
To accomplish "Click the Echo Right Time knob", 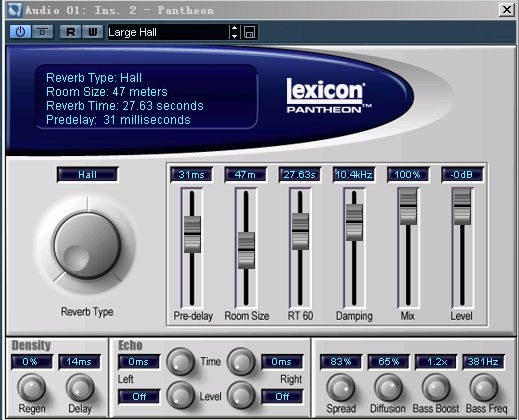I will (x=241, y=362).
